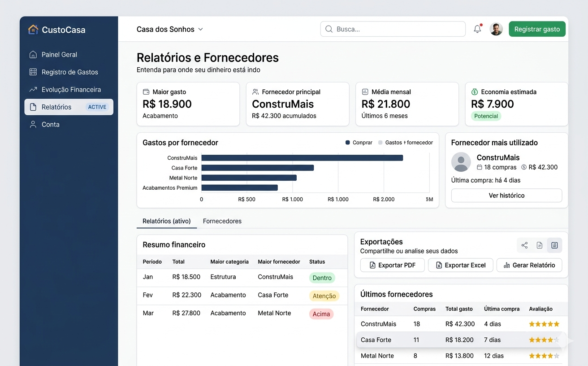Open the Conta menu item

click(x=69, y=124)
